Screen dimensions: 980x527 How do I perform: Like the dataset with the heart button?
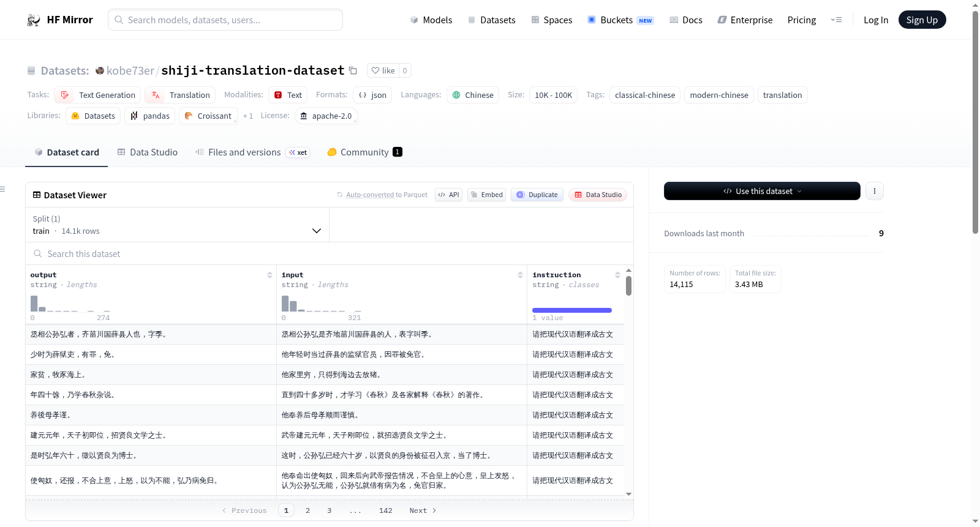point(383,70)
